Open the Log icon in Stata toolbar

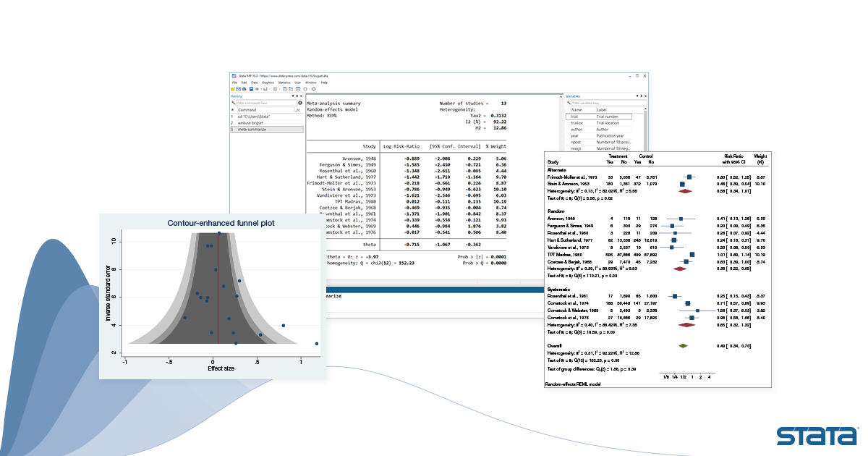pyautogui.click(x=250, y=88)
